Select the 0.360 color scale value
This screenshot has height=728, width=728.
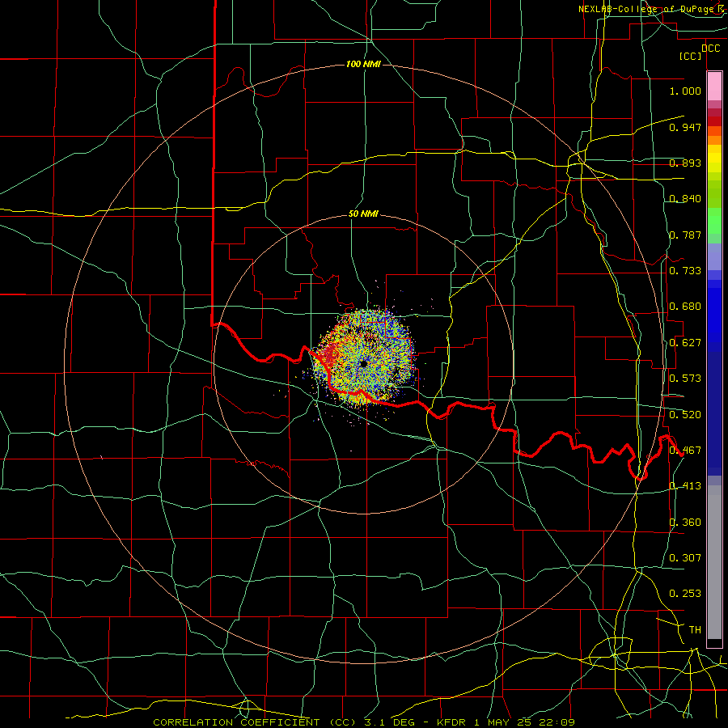tap(685, 523)
